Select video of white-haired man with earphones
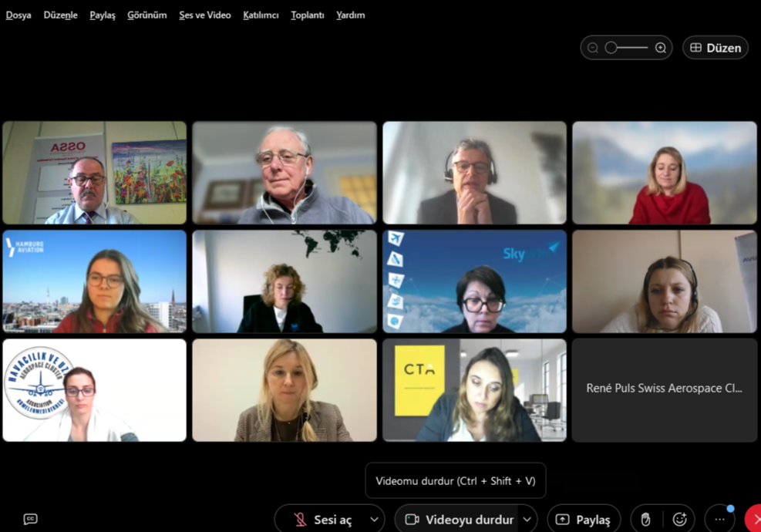 (x=285, y=173)
